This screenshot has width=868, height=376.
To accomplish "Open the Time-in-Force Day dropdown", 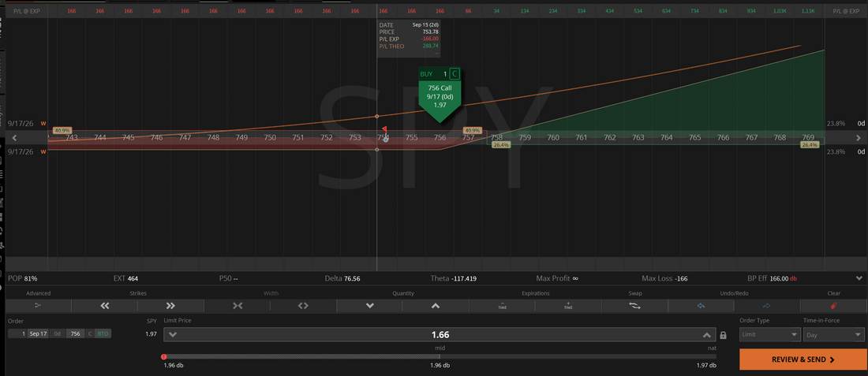I will click(x=834, y=334).
